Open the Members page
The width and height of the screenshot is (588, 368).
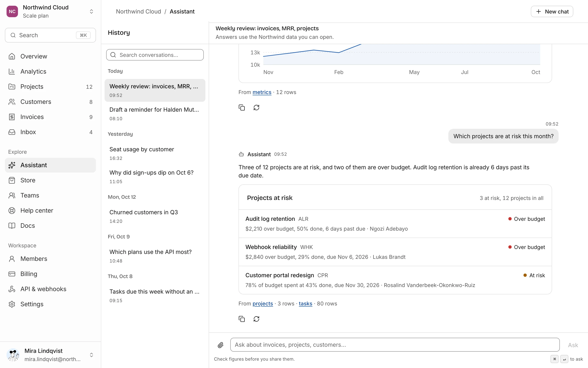50,259
